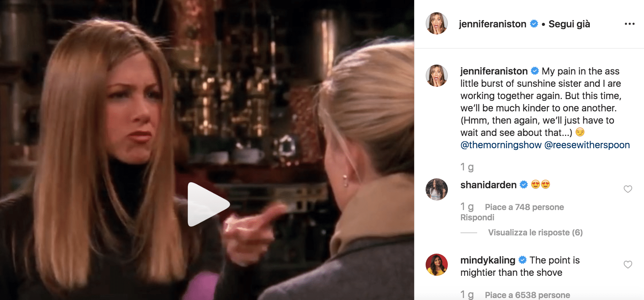Image resolution: width=644 pixels, height=300 pixels.
Task: Open jenniferaniston username in header
Action: 493,24
